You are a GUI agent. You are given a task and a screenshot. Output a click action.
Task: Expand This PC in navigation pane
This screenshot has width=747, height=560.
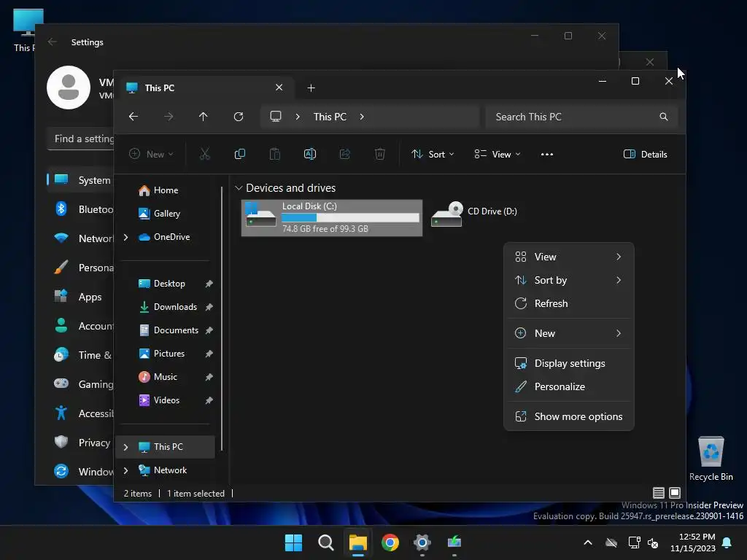125,447
